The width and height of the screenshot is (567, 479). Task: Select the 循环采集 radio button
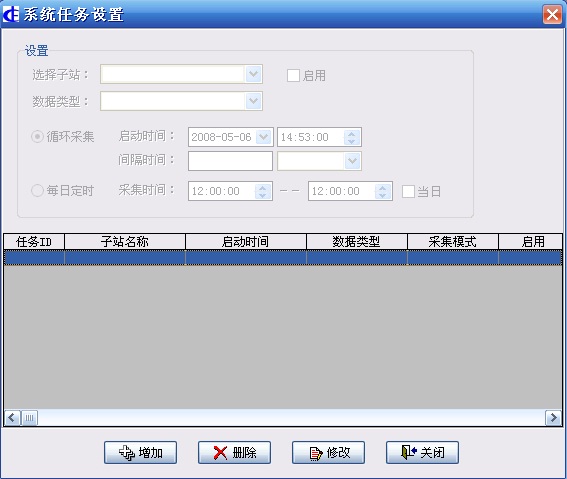pyautogui.click(x=38, y=137)
